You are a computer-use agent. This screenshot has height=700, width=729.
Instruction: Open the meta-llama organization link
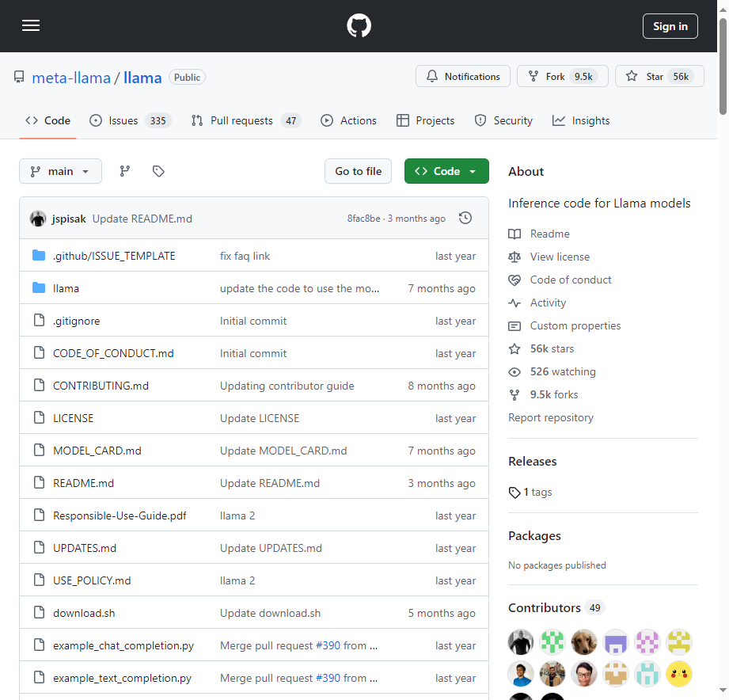(71, 78)
